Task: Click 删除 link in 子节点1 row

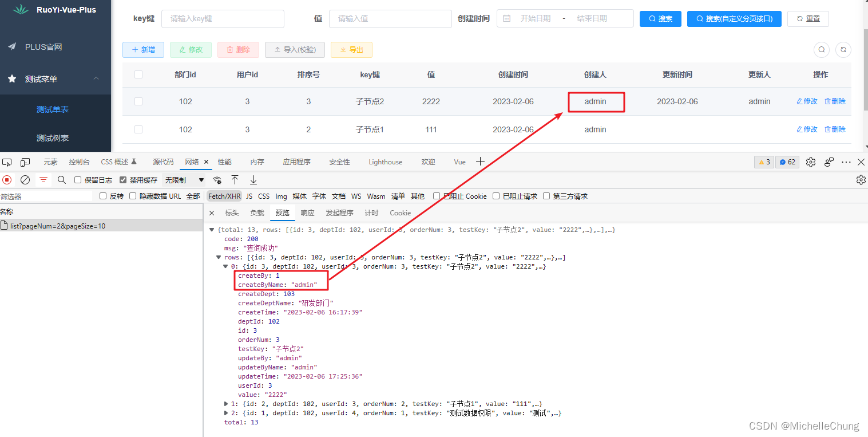Action: [x=835, y=129]
